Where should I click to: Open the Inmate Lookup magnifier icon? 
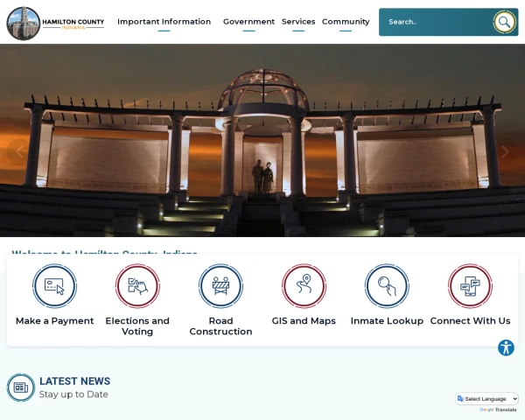(387, 286)
